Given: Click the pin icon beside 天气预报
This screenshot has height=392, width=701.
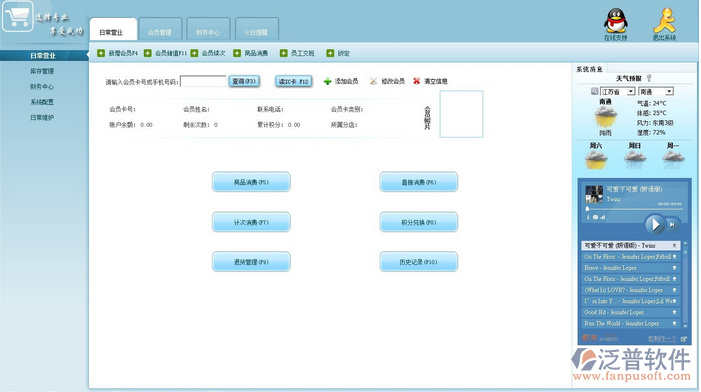Looking at the screenshot, I should pyautogui.click(x=649, y=78).
